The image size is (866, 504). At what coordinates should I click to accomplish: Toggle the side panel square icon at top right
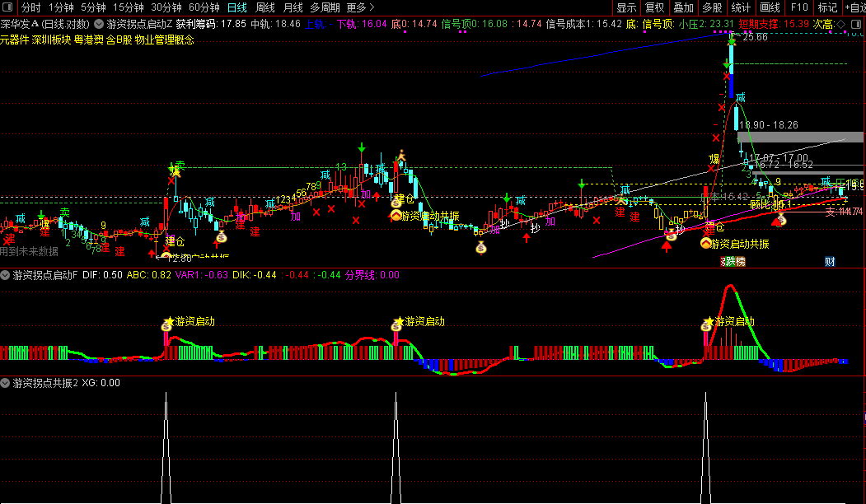pyautogui.click(x=856, y=24)
